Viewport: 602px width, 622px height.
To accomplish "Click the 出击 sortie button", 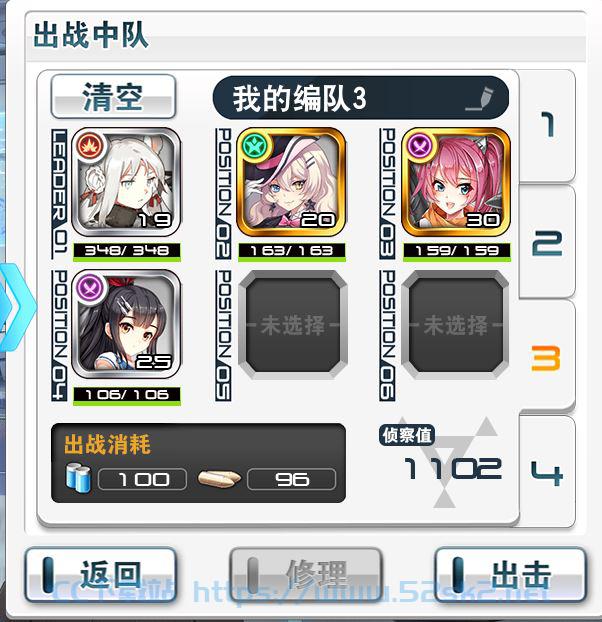I will 511,574.
